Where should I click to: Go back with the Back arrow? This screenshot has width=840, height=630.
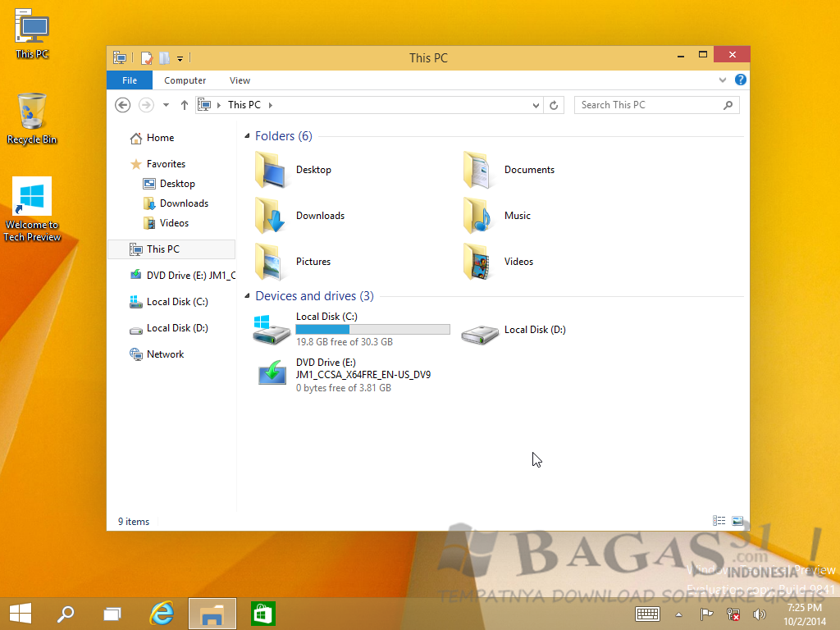123,105
